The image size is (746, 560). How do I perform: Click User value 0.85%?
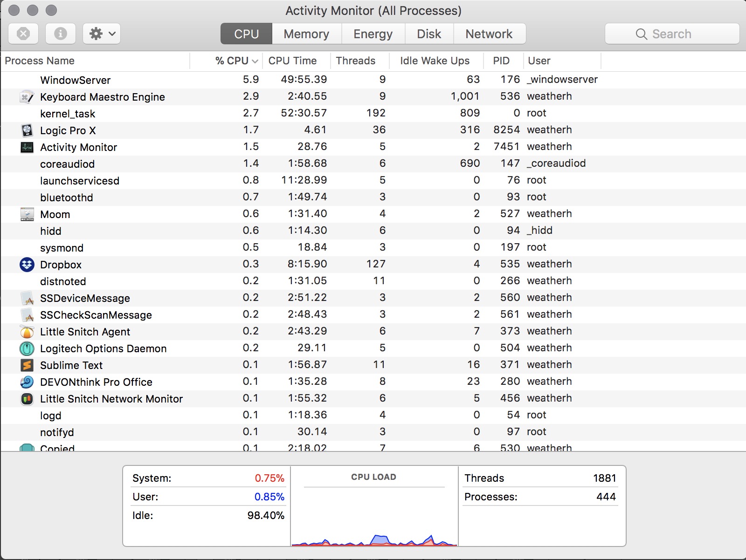point(269,497)
